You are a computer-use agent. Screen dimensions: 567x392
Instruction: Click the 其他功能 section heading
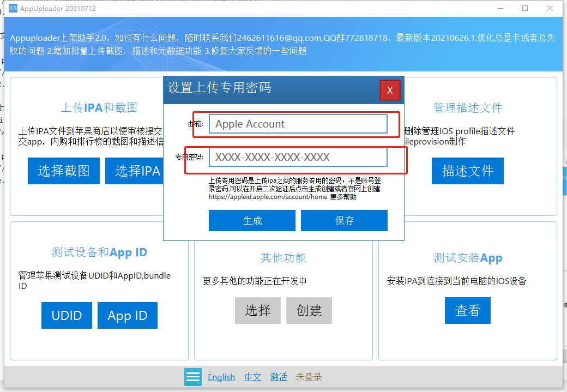coord(283,258)
